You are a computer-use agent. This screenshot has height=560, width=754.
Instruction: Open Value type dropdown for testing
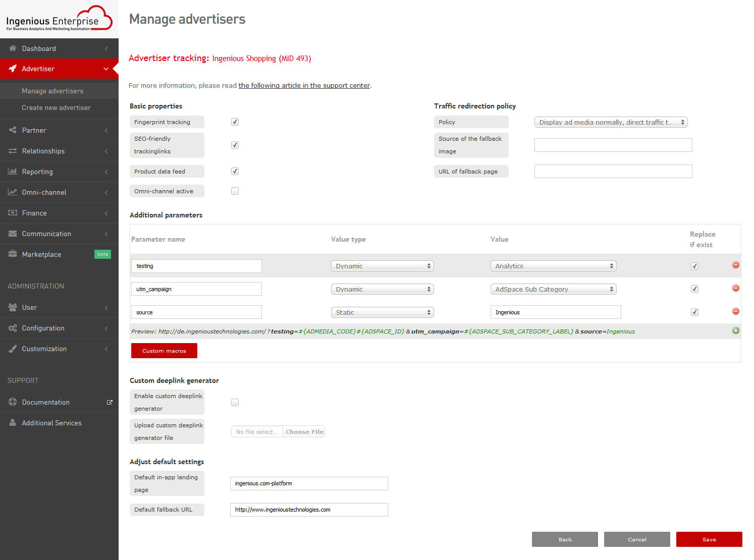click(382, 266)
